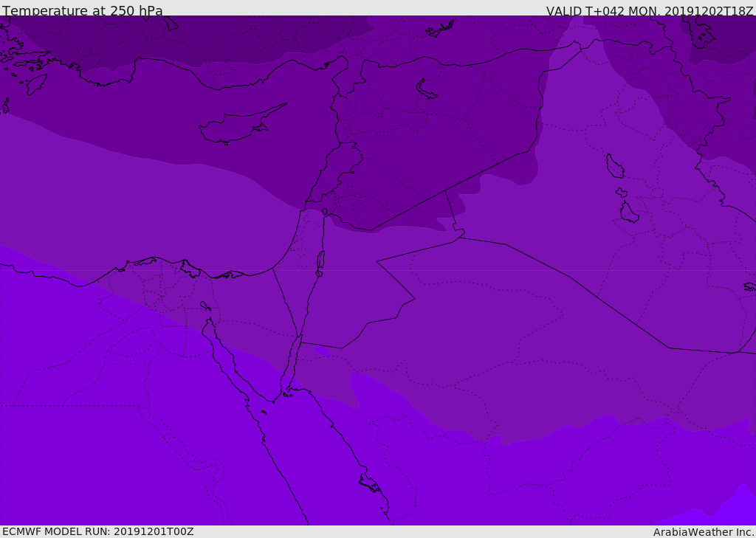Image resolution: width=756 pixels, height=538 pixels.
Task: Click the 'VALID T+042 MON. 20191202T18Z' label
Action: pos(650,10)
